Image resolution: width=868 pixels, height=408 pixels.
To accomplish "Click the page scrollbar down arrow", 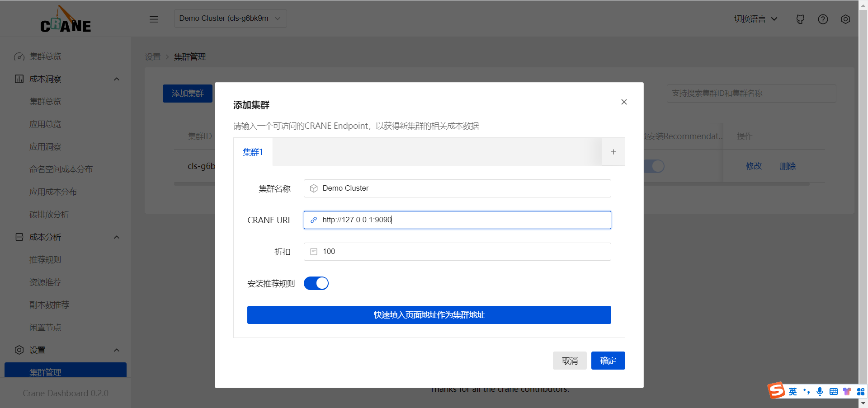I will tap(863, 403).
